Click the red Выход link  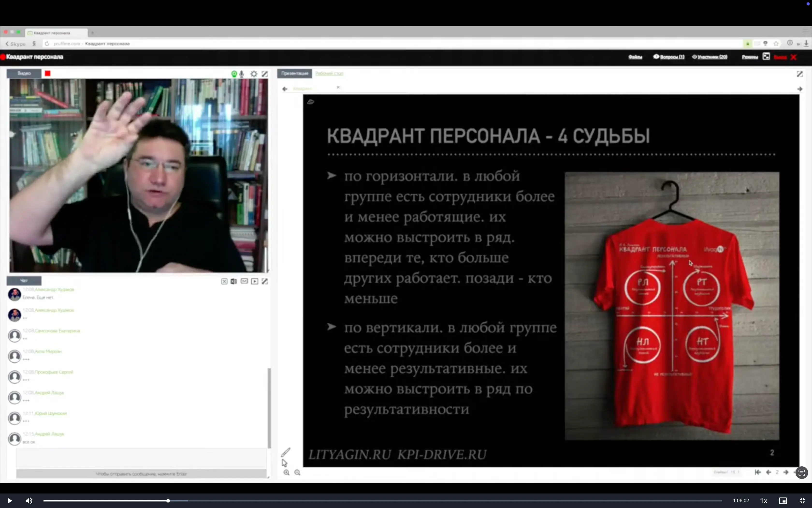pyautogui.click(x=780, y=57)
